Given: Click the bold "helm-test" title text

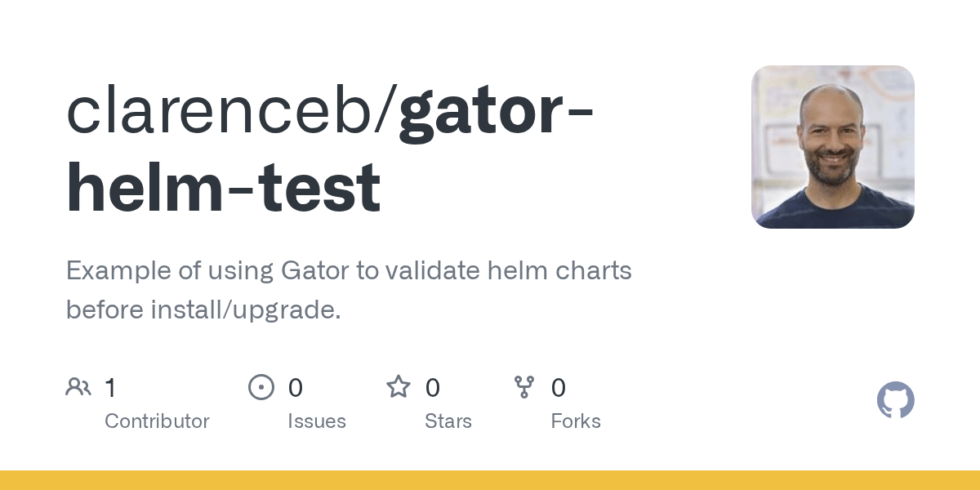Looking at the screenshot, I should tap(223, 188).
